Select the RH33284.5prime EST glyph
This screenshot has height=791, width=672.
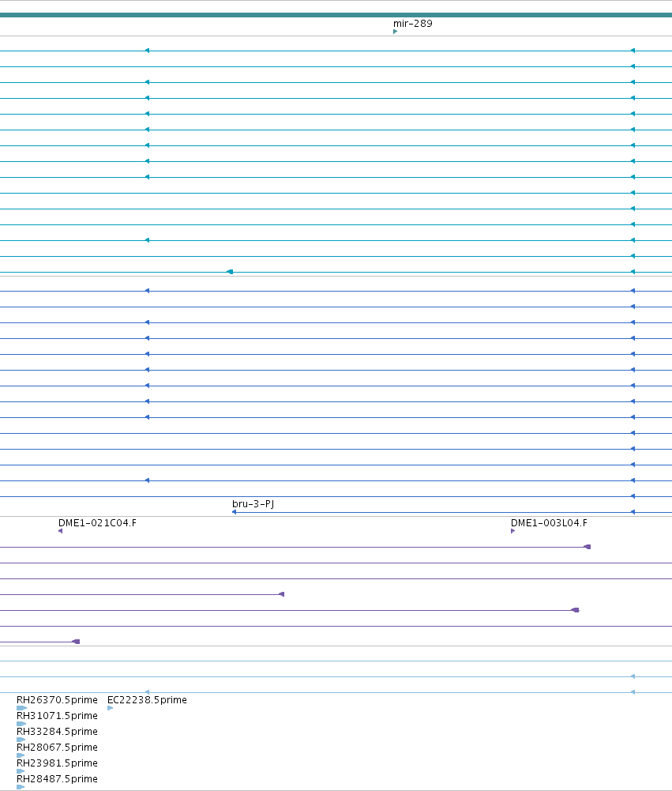21,740
